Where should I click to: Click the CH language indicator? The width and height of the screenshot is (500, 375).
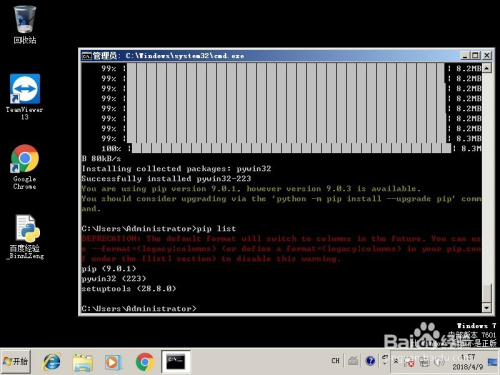(x=335, y=361)
